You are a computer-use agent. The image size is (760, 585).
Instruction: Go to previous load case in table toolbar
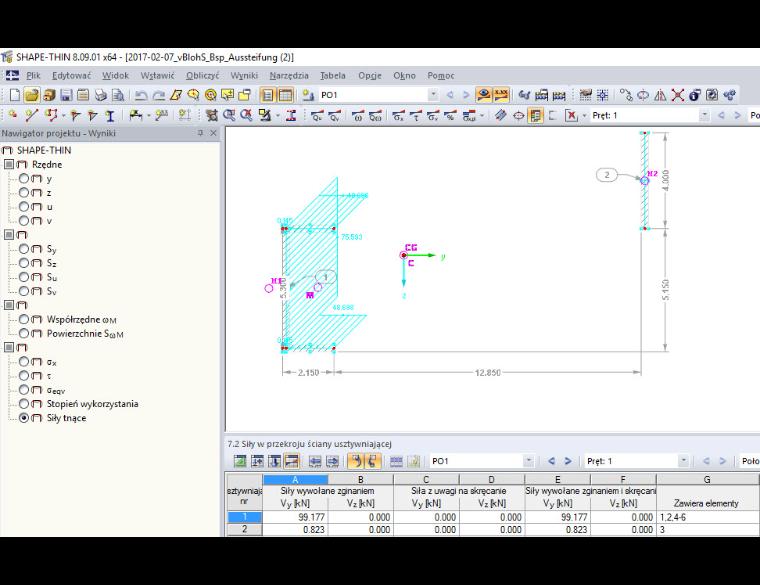pyautogui.click(x=551, y=461)
